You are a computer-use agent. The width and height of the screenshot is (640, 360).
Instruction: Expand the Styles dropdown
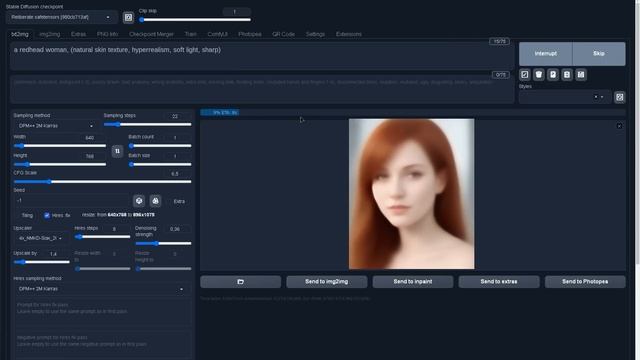(565, 97)
